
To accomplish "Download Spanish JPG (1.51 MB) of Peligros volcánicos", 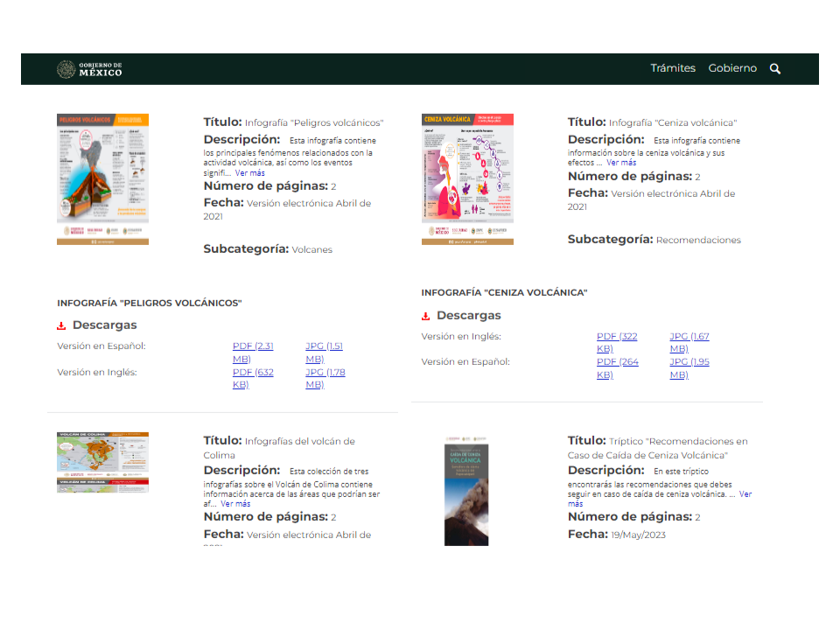I will [324, 352].
